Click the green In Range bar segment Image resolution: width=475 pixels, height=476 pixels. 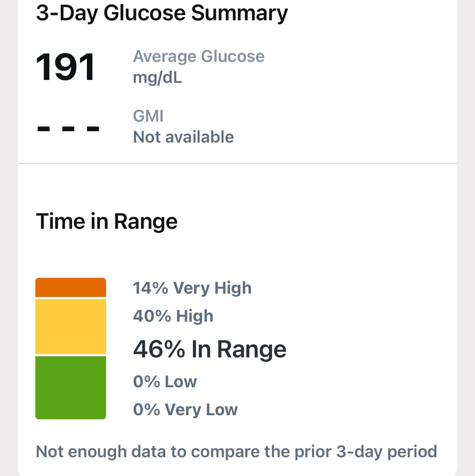point(71,387)
